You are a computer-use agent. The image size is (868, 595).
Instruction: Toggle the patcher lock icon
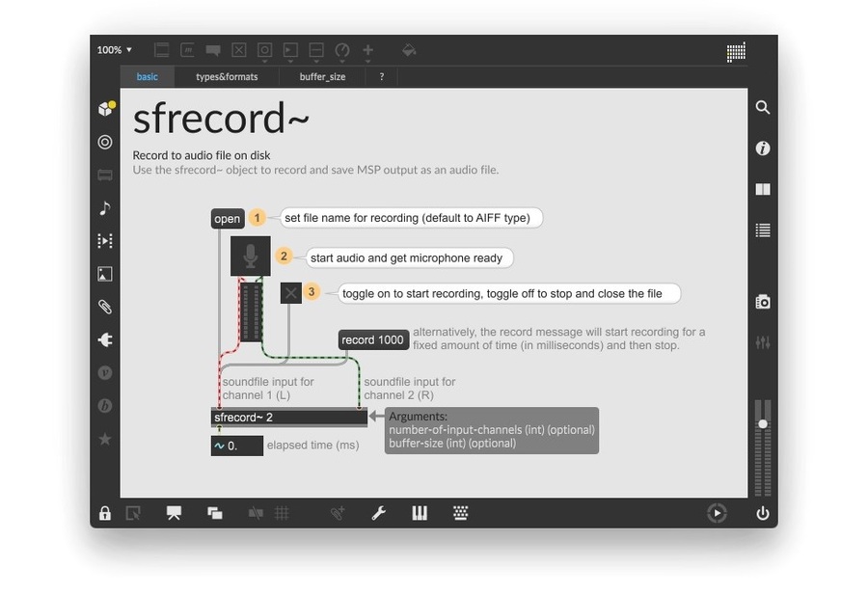coord(105,513)
